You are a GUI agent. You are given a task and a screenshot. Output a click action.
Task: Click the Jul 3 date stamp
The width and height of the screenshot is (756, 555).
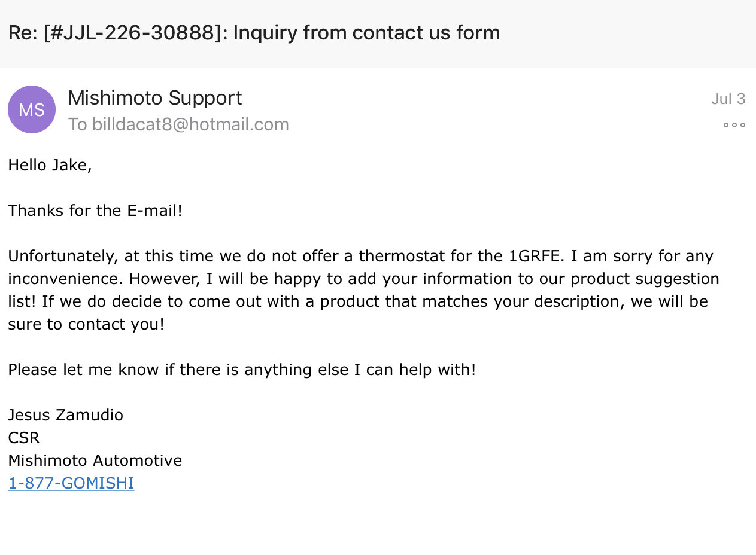728,99
